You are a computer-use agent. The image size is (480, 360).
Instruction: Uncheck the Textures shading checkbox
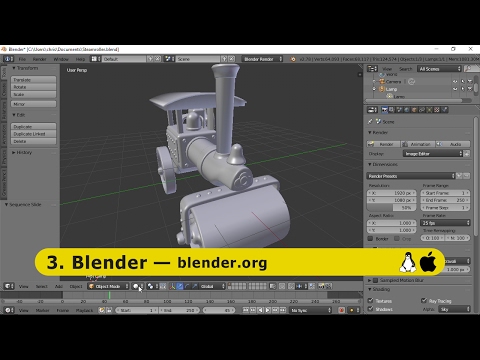(x=370, y=300)
